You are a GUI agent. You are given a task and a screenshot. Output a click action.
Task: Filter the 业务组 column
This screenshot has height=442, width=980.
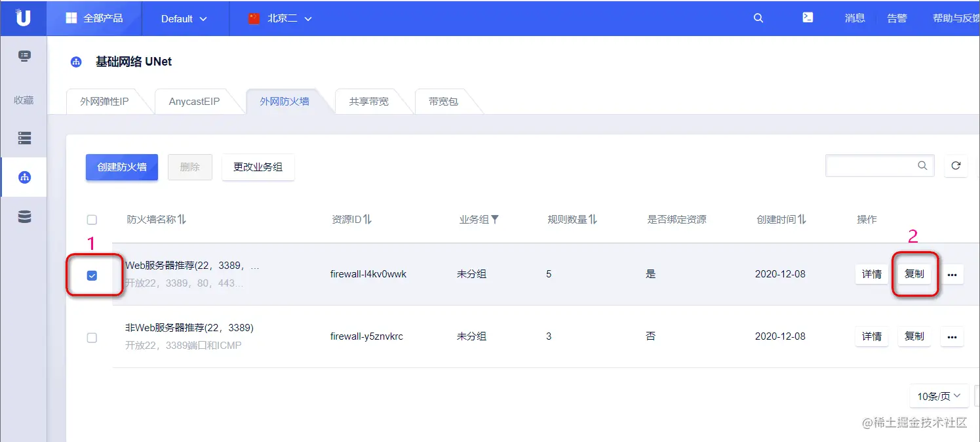tap(495, 220)
